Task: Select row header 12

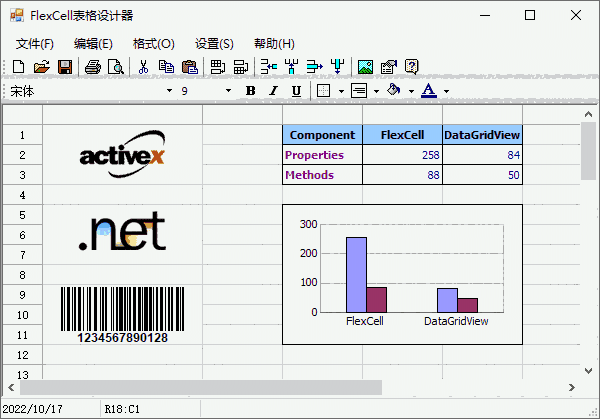Action: tap(23, 355)
